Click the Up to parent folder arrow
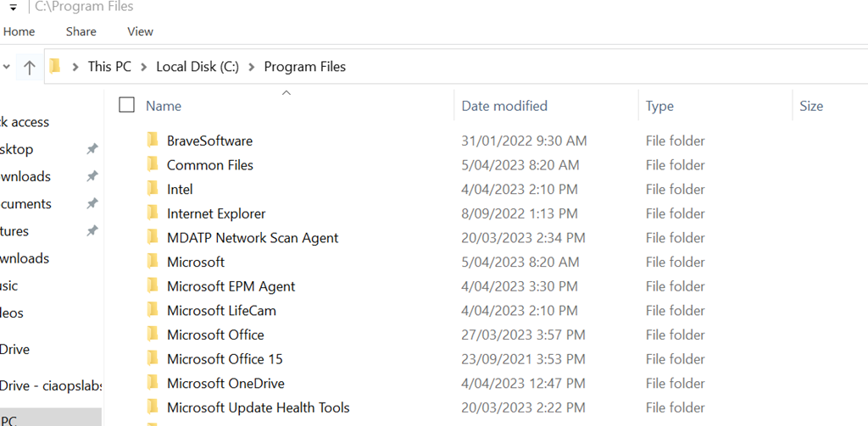The width and height of the screenshot is (868, 426). 30,67
